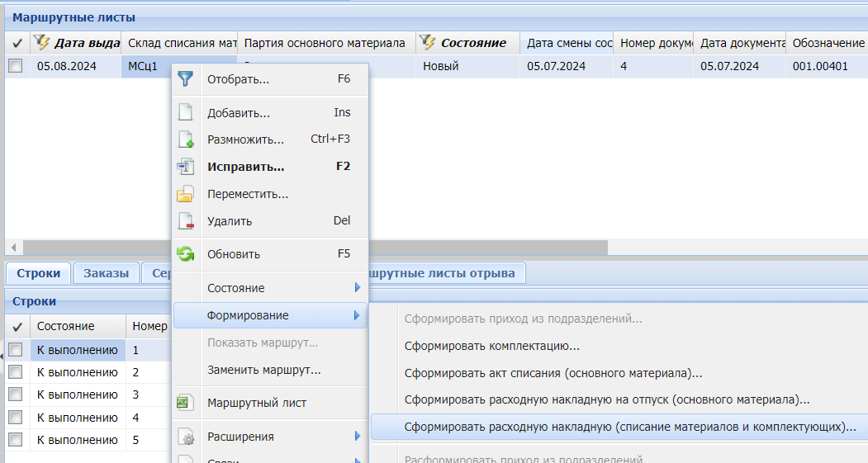Switch to the Заказы tab
This screenshot has height=463, width=868.
[106, 273]
